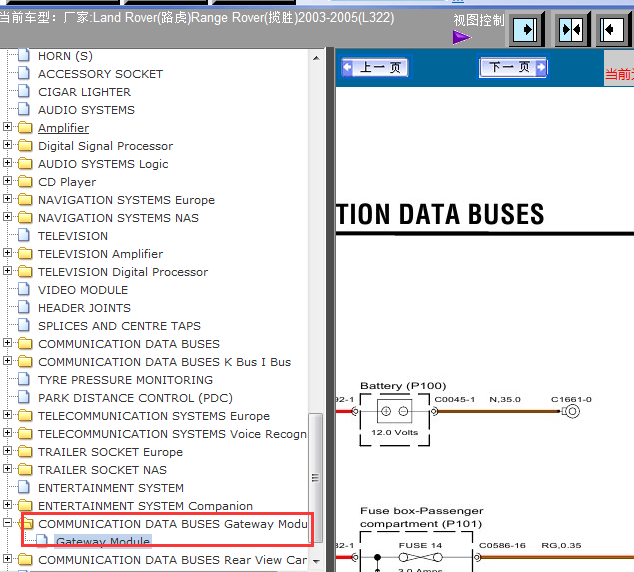
Task: Click the center split view control icon
Action: 571,30
